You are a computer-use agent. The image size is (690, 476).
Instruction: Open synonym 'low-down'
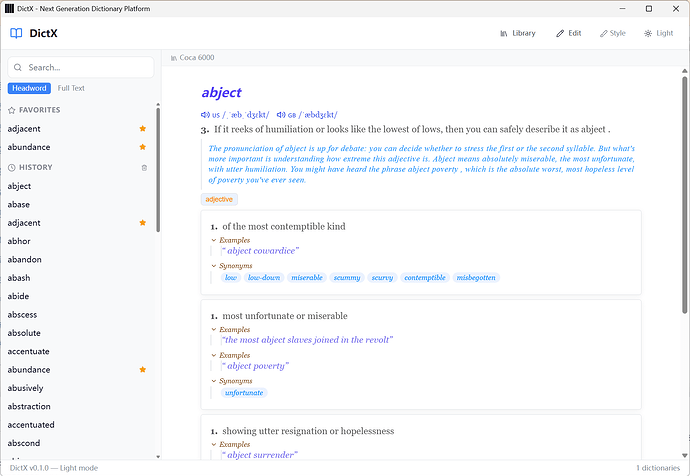click(264, 278)
